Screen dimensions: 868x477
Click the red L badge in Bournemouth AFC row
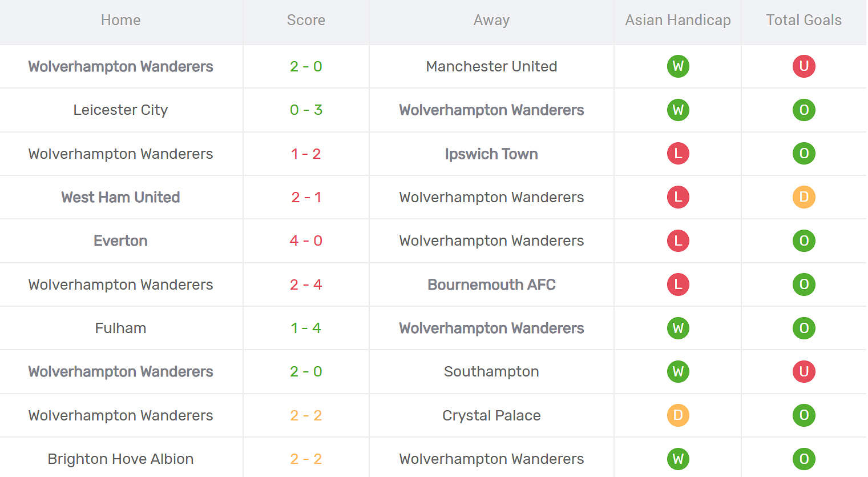coord(678,284)
